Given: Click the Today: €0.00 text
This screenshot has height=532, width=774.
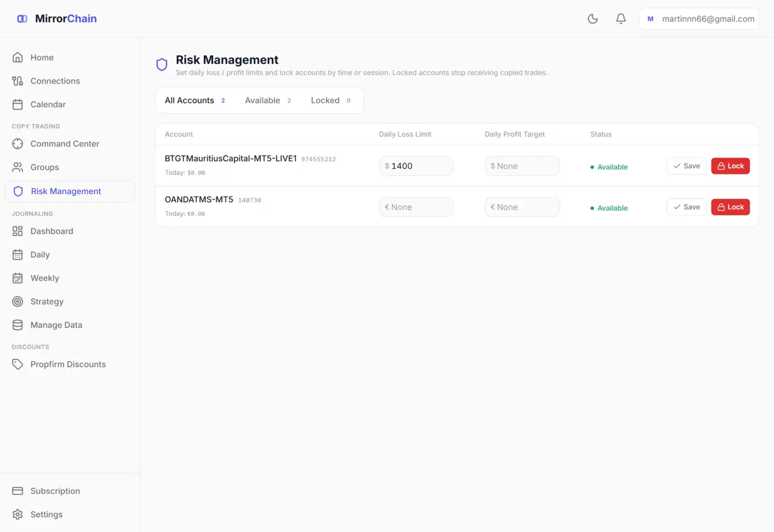Looking at the screenshot, I should click(x=185, y=214).
